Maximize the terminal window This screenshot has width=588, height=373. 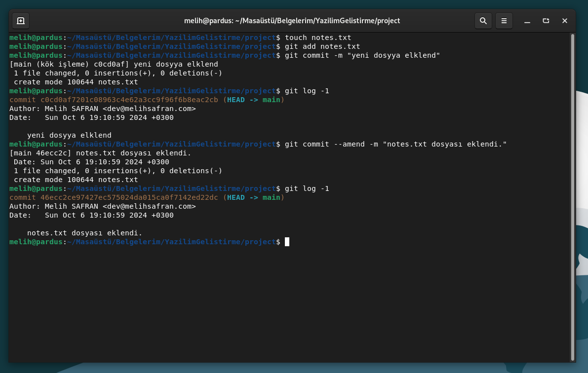[546, 21]
